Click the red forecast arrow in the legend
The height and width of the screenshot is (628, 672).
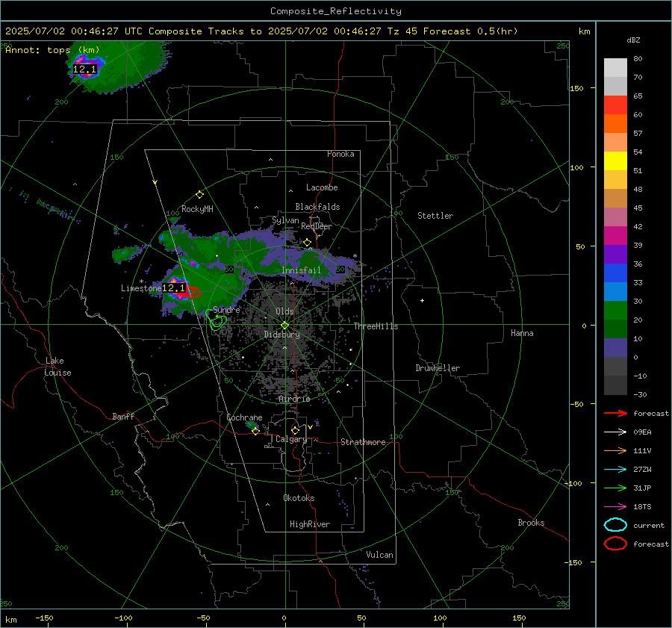pos(615,413)
